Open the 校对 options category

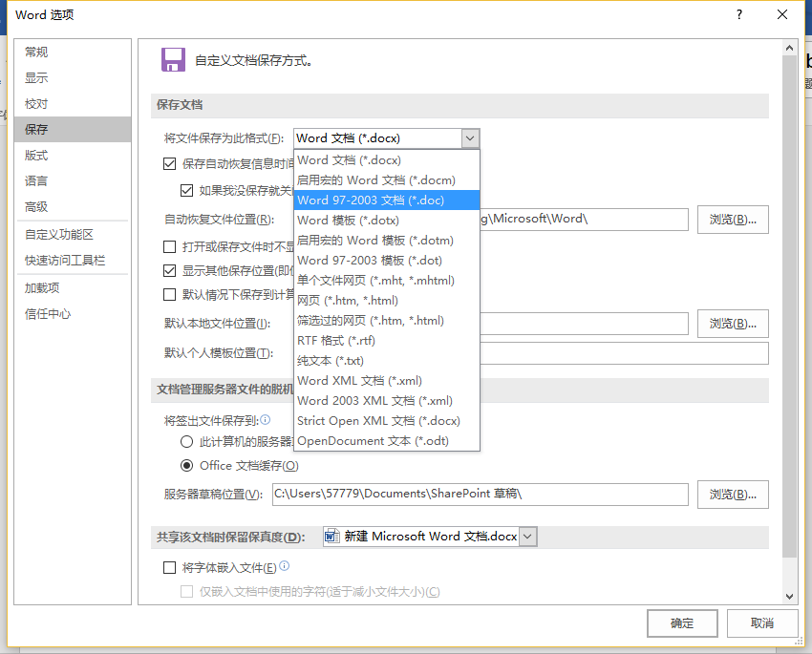click(x=73, y=103)
